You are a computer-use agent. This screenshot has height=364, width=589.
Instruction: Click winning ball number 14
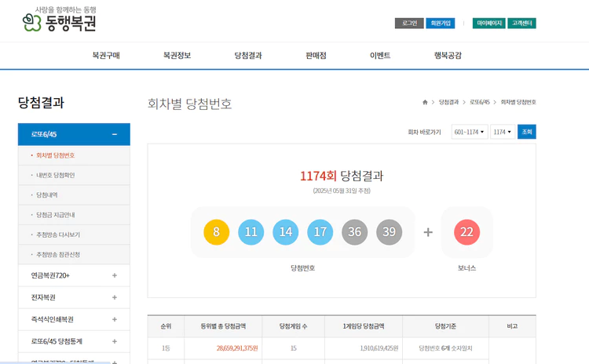pyautogui.click(x=286, y=232)
